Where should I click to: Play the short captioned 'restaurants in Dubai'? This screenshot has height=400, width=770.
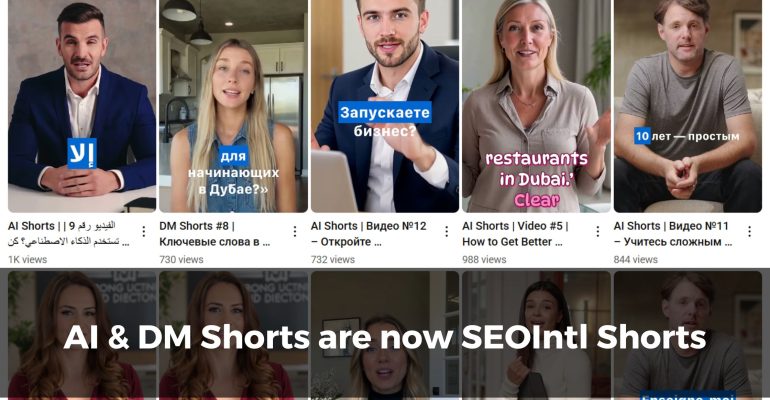click(536, 106)
